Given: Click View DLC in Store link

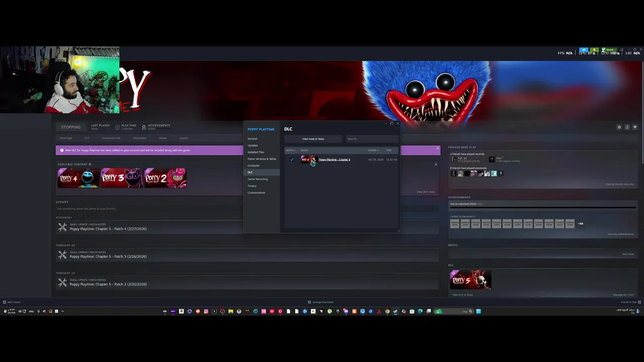Looking at the screenshot, I should (462, 295).
